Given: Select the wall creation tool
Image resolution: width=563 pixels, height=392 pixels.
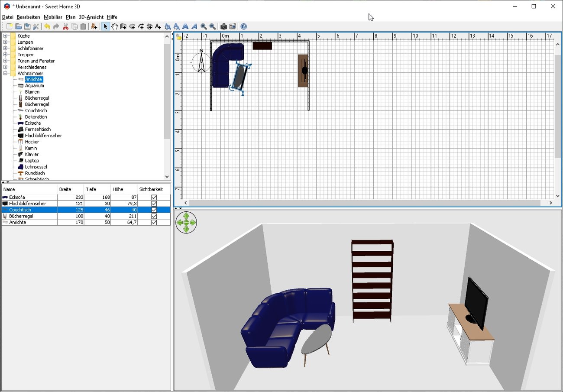Looking at the screenshot, I should 123,26.
